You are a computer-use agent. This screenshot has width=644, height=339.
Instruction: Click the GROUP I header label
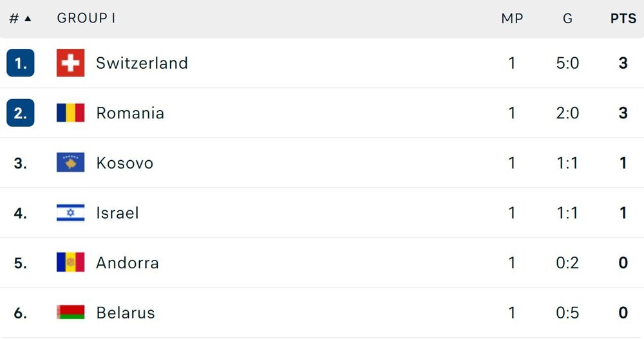(x=86, y=19)
